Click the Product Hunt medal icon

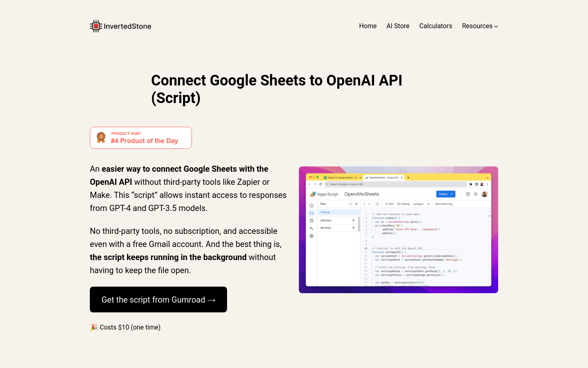[101, 138]
